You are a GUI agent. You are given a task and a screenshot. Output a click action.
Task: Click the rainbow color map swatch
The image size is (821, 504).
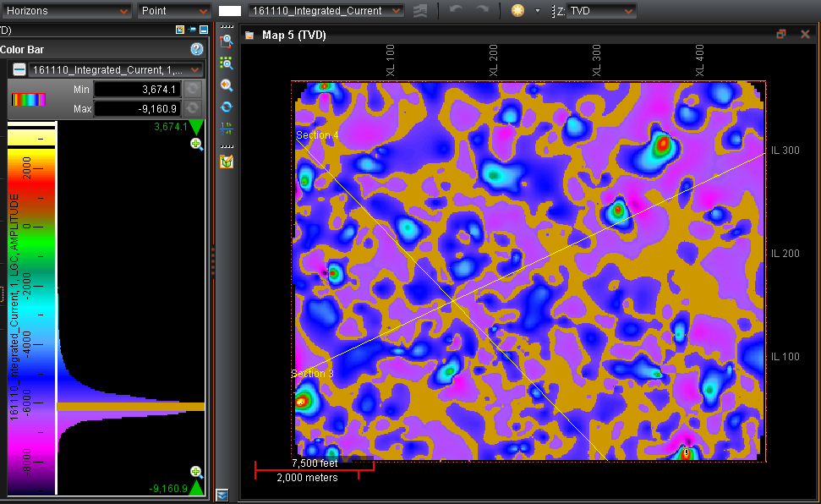tap(29, 99)
